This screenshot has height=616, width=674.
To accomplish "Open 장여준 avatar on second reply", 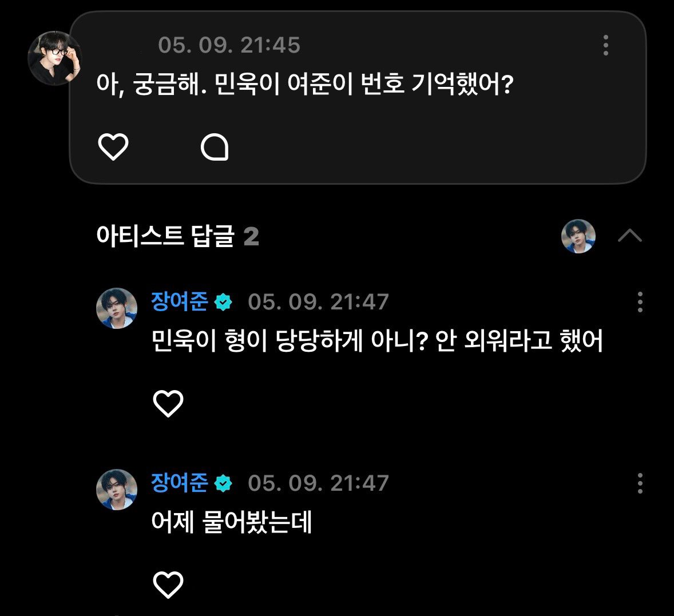I will coord(117,490).
